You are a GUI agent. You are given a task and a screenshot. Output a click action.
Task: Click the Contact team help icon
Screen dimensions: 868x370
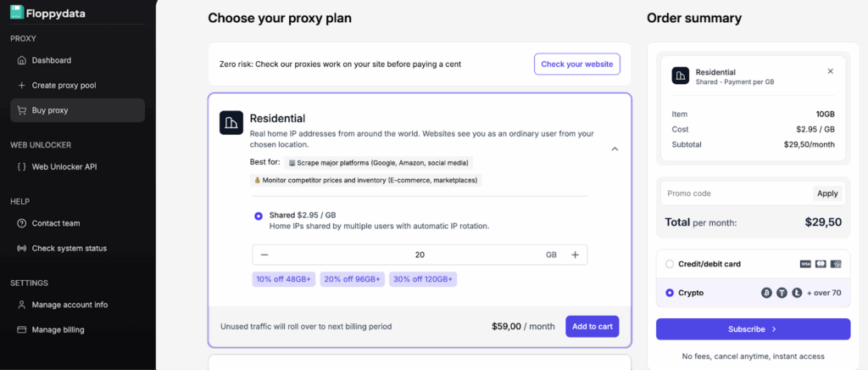22,223
